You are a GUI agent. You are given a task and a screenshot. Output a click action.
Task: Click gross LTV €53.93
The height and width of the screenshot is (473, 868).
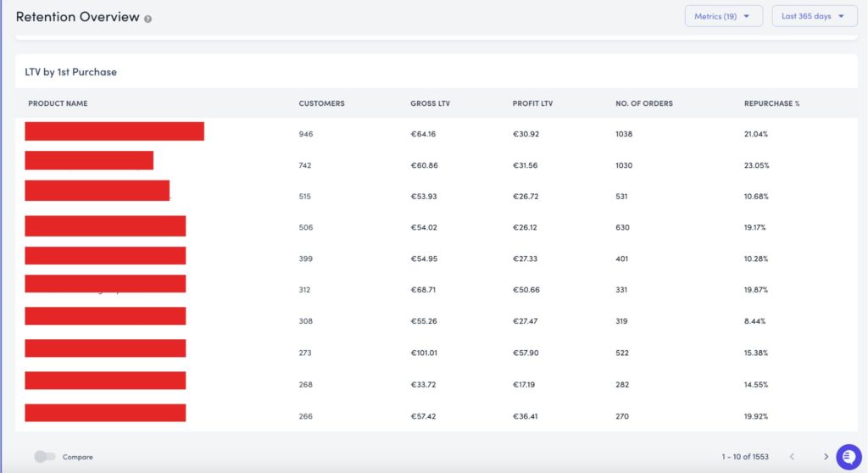click(424, 196)
